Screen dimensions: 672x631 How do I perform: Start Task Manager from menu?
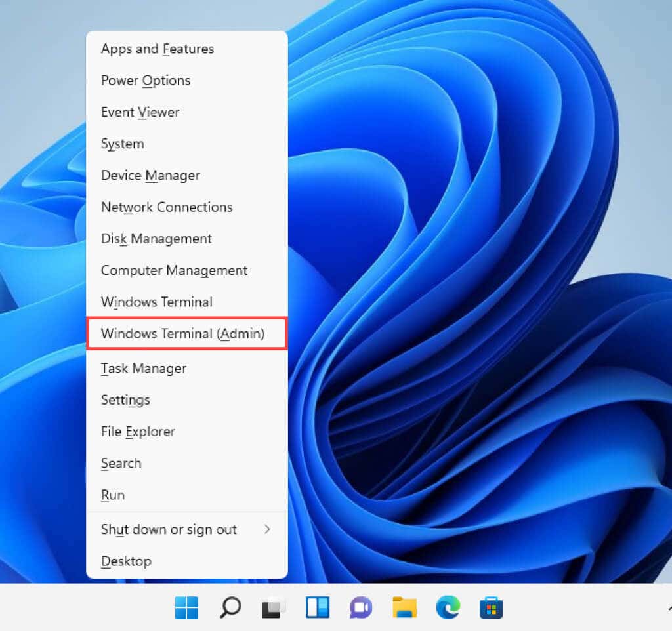(144, 369)
